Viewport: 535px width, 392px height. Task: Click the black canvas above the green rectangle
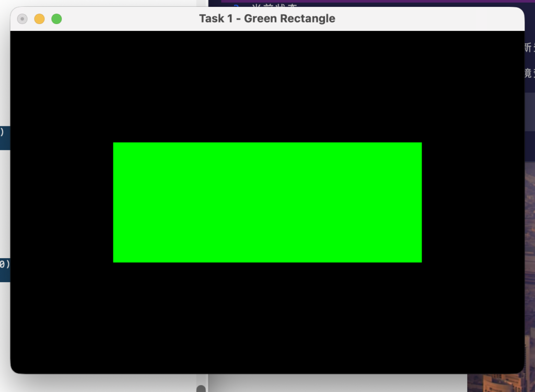click(267, 86)
